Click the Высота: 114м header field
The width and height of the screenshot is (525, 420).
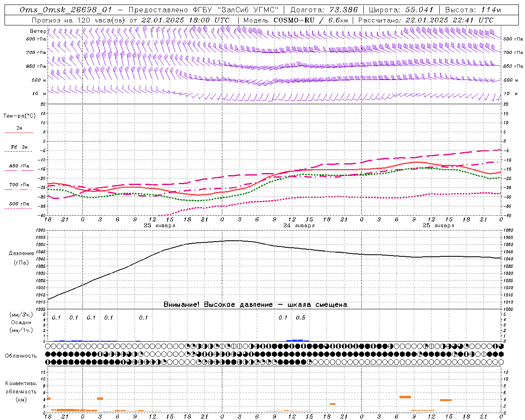[473, 10]
